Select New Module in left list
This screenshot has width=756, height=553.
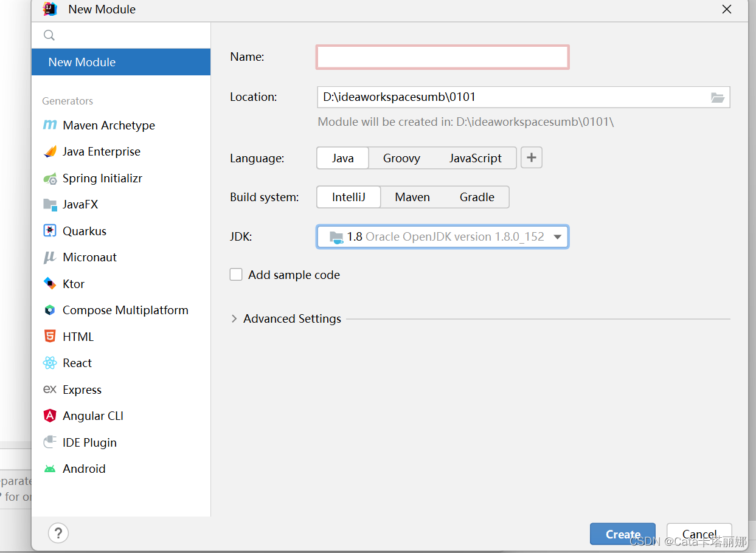pyautogui.click(x=121, y=62)
